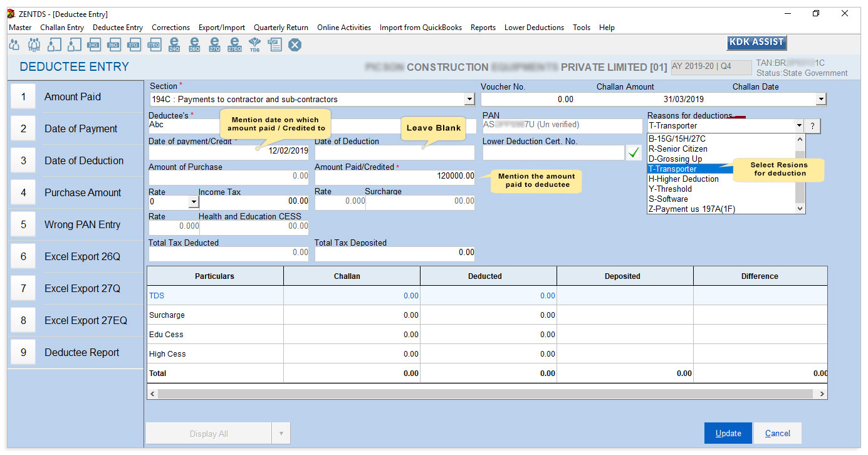868x455 pixels.
Task: Click the 27EQ form toolbar icon
Action: [154, 44]
